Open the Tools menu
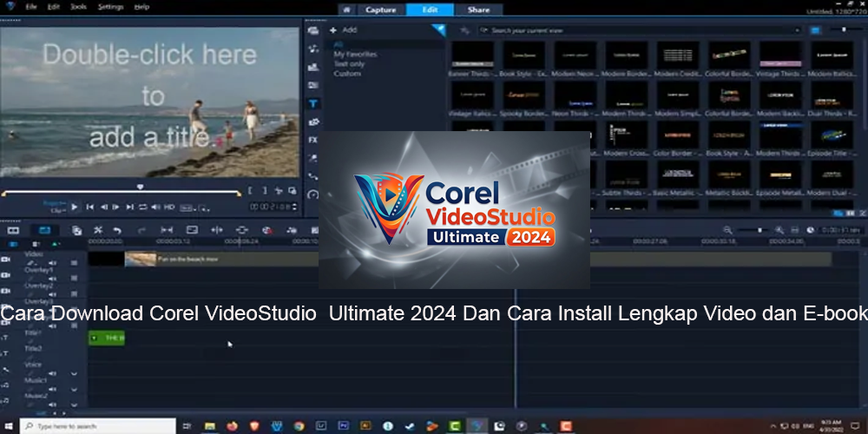 pos(79,7)
